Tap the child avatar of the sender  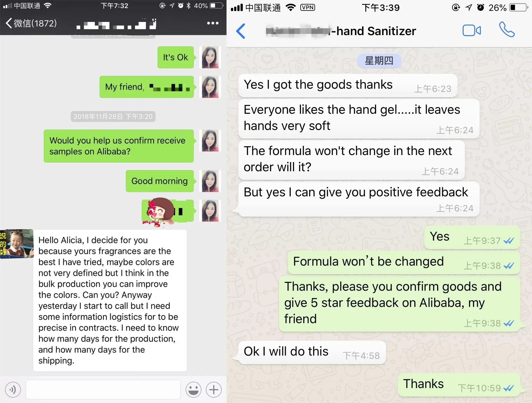point(17,244)
